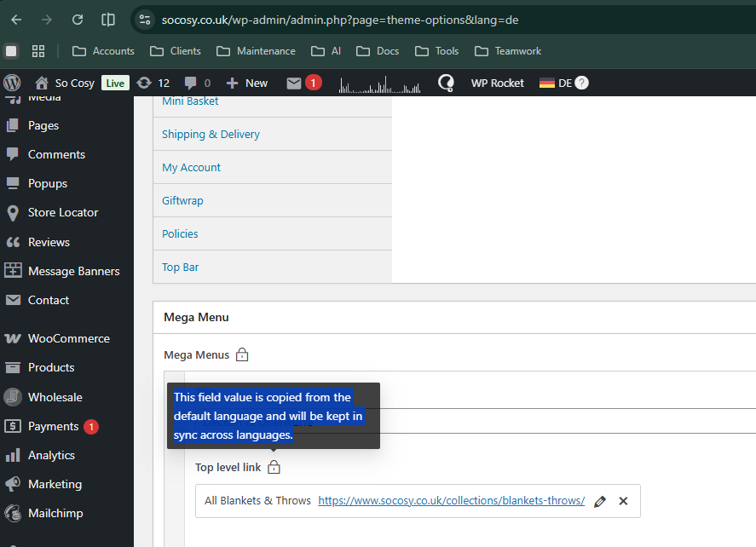Click the lock icon next to Mega Menus

[242, 354]
